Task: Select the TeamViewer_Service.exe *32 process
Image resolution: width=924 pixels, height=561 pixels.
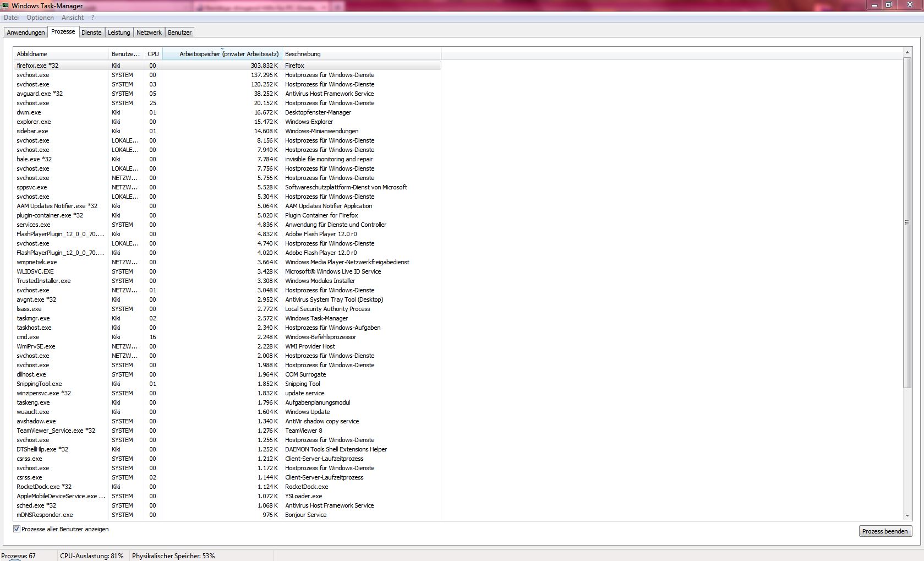Action: pyautogui.click(x=227, y=431)
